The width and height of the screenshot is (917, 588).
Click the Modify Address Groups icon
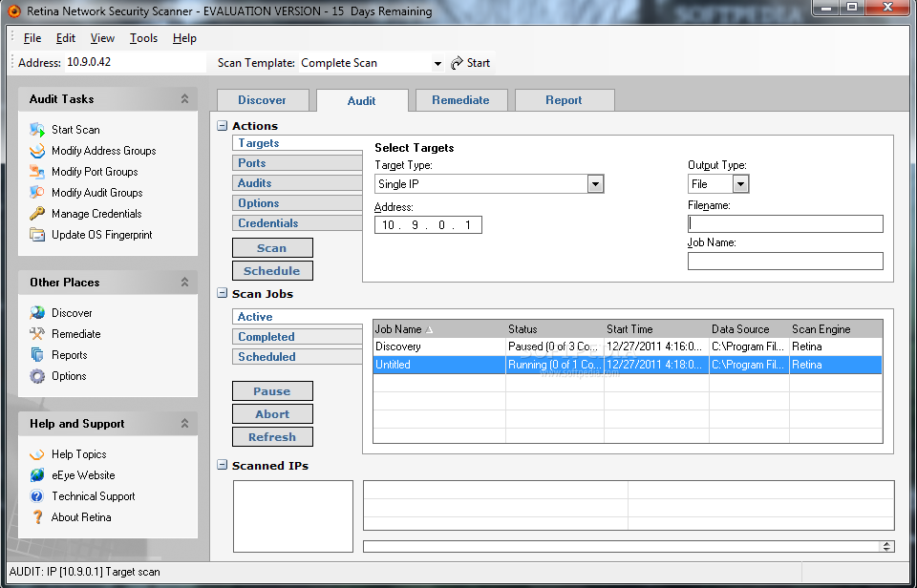point(37,151)
